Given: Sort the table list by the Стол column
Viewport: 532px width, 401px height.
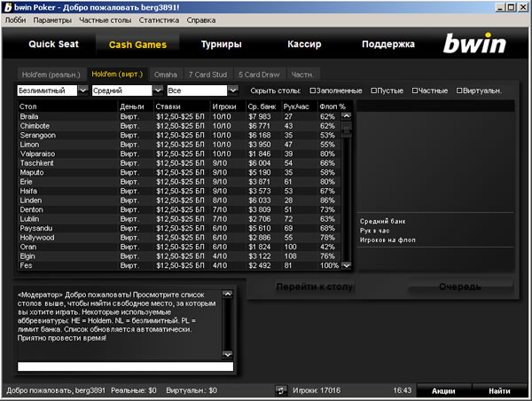Looking at the screenshot, I should pyautogui.click(x=67, y=106).
